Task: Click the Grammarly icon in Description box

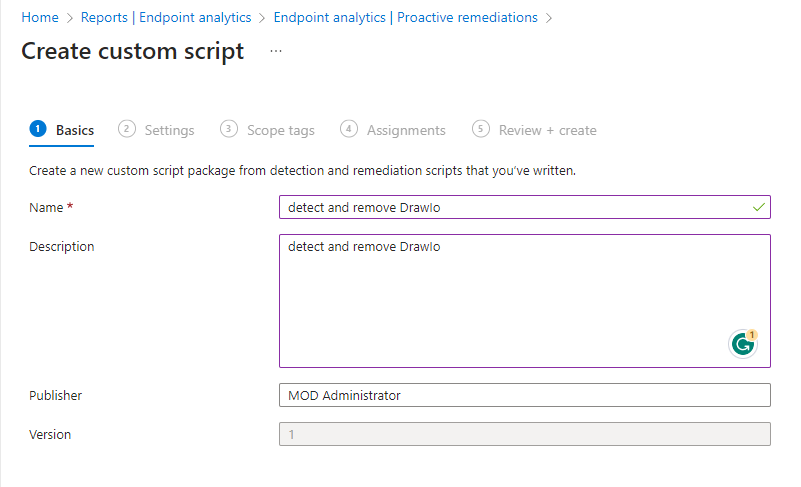Action: point(742,344)
